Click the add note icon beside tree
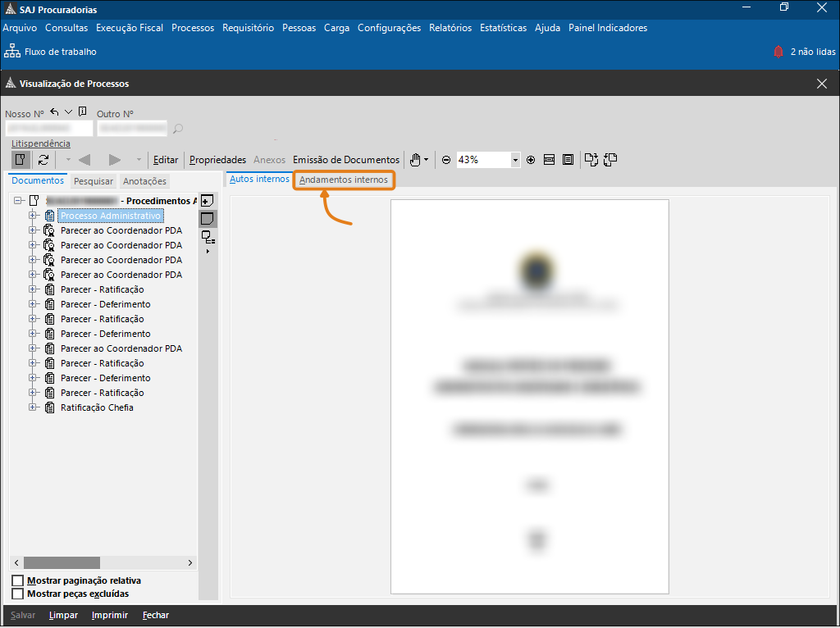The width and height of the screenshot is (840, 628). click(208, 201)
